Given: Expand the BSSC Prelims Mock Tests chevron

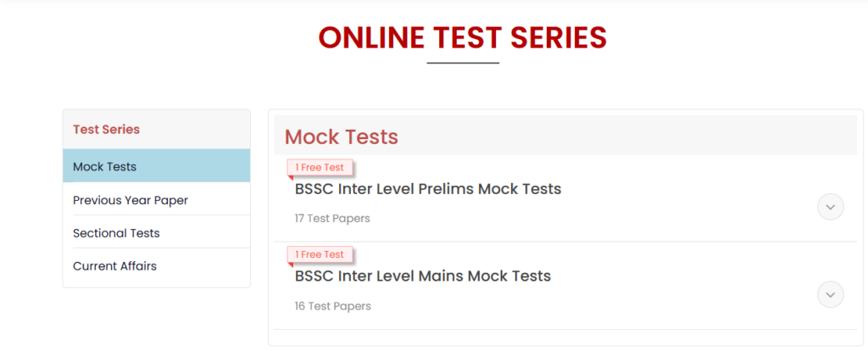Looking at the screenshot, I should coord(830,207).
